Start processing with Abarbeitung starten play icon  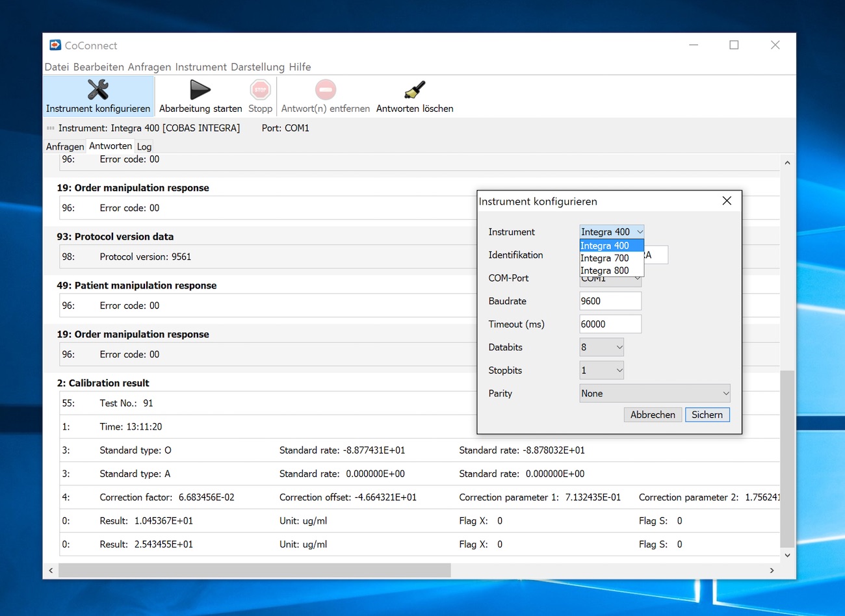coord(200,90)
